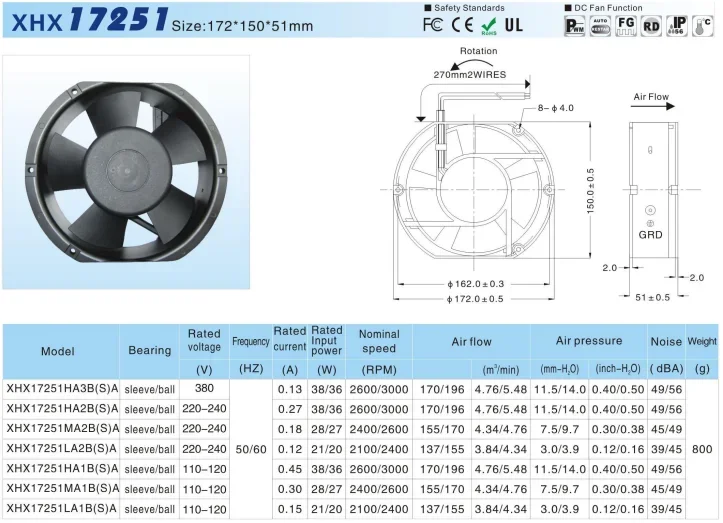Click model XHX17251LA1B(S)A in the table
This screenshot has width=723, height=523.
pos(62,509)
